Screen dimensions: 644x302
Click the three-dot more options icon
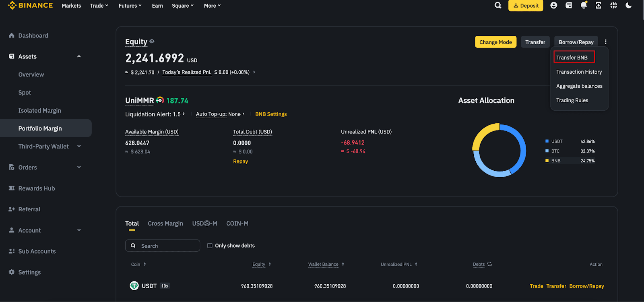605,42
